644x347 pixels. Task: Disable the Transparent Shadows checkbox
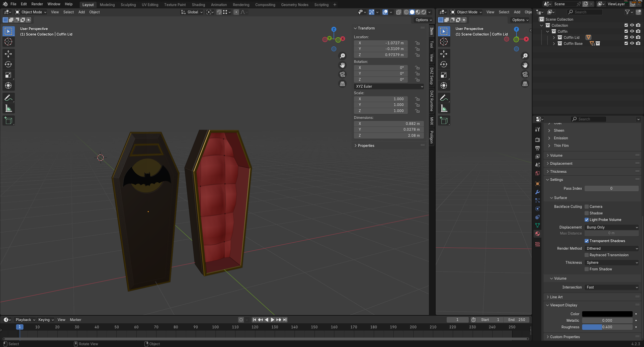(x=587, y=241)
